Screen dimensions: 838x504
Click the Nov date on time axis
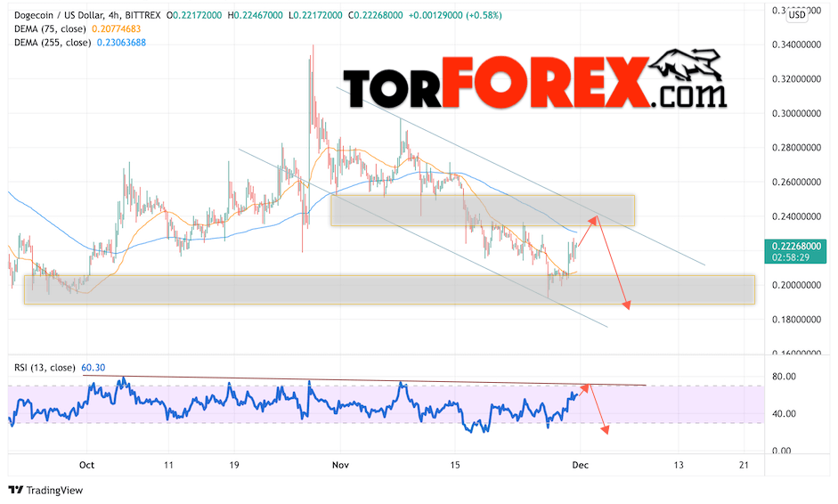click(x=340, y=465)
